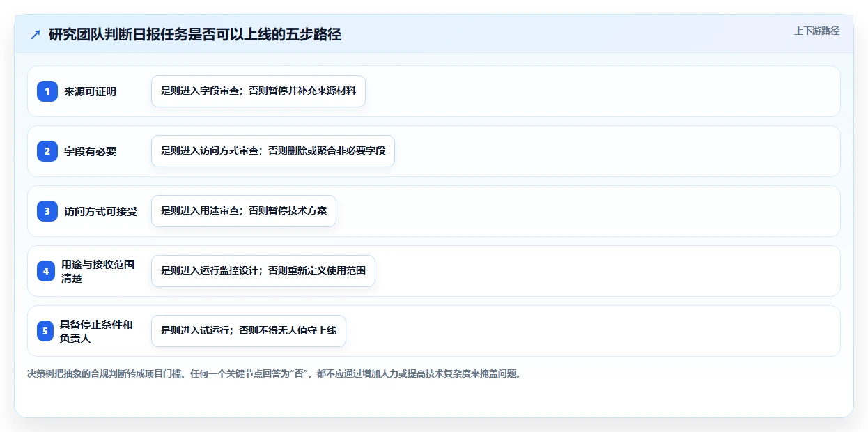The height and width of the screenshot is (432, 868).
Task: Select step number 2 badge
Action: tap(47, 151)
